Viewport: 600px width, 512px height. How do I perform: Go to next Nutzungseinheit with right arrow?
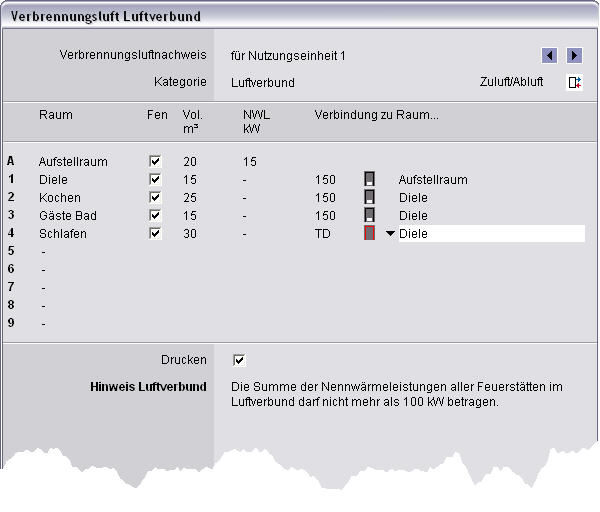574,55
